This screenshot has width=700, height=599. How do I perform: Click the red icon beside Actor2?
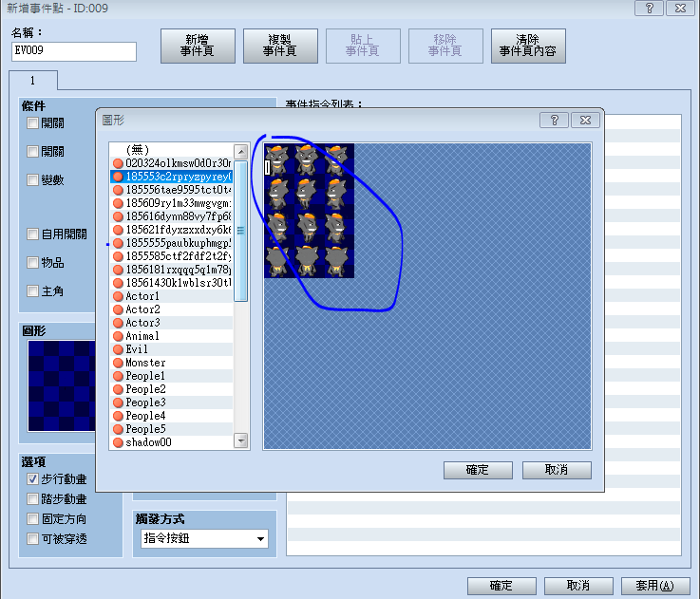118,309
